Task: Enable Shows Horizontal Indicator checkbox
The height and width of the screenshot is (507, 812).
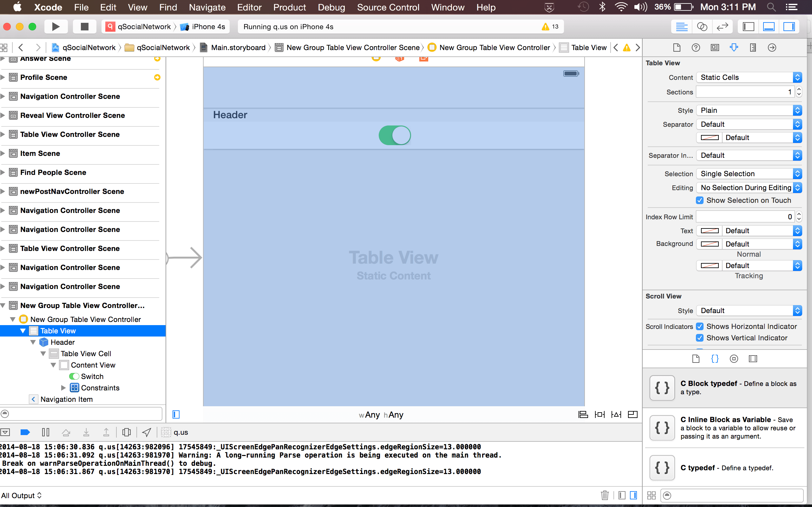Action: click(700, 326)
